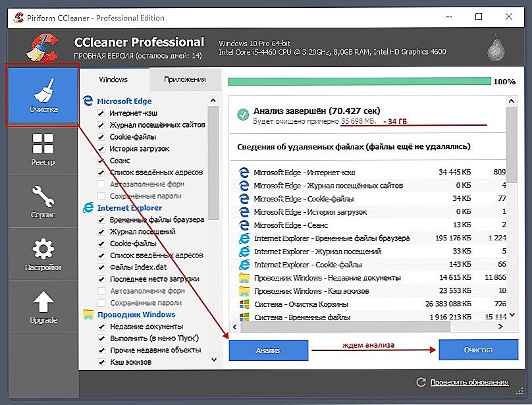Click Edge icon in Журнал посещённых сайтов result

244,185
